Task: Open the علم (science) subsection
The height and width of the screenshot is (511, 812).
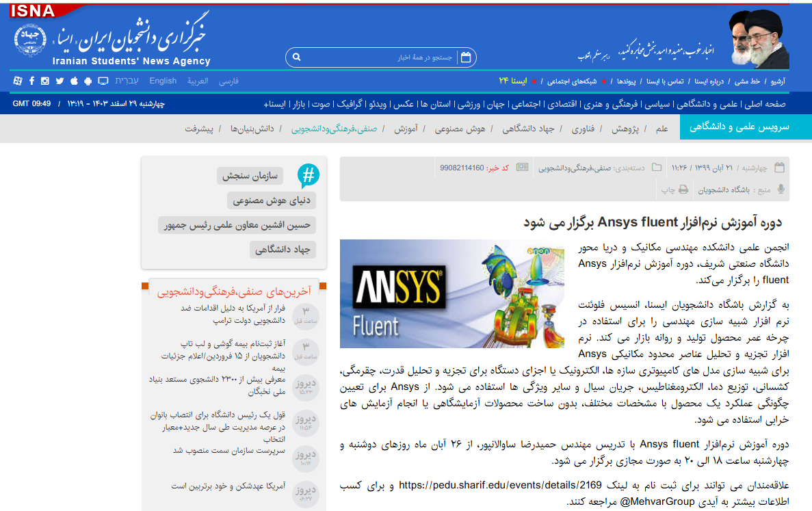Action: (662, 129)
